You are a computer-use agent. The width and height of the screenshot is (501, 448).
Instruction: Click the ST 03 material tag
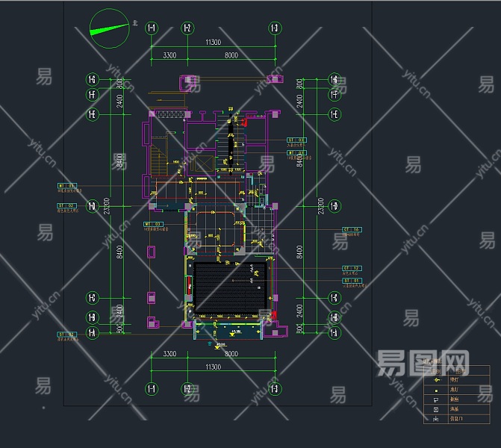297,140
